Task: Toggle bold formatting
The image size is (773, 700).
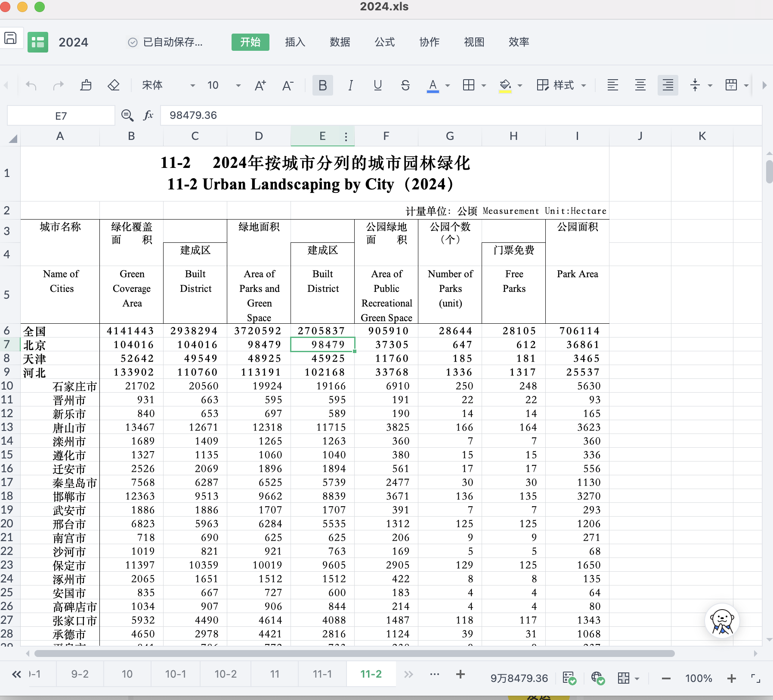Action: (322, 85)
